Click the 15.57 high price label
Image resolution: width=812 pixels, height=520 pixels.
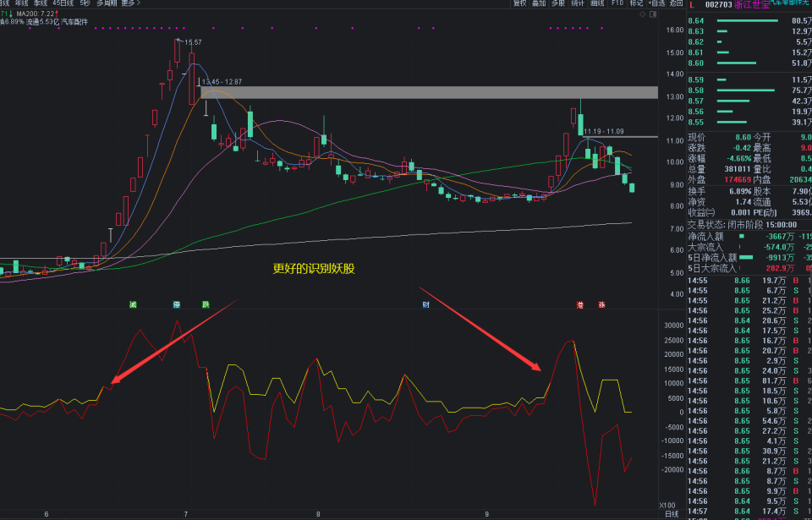pos(193,42)
